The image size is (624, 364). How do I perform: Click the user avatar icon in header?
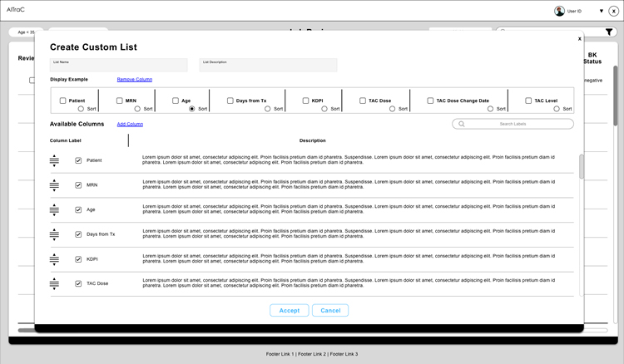(x=560, y=11)
